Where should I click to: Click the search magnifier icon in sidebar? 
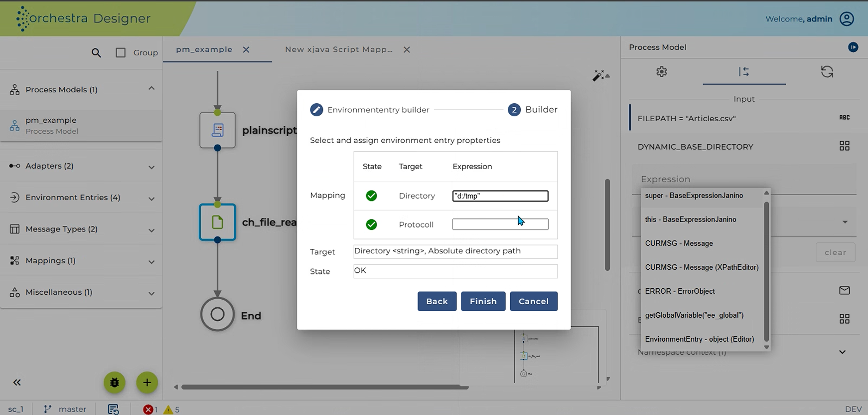[96, 53]
